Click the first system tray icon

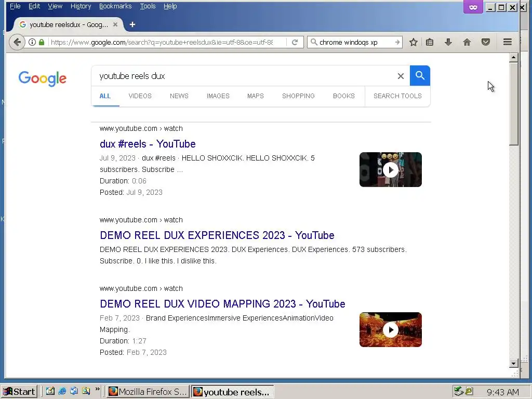tap(459, 391)
